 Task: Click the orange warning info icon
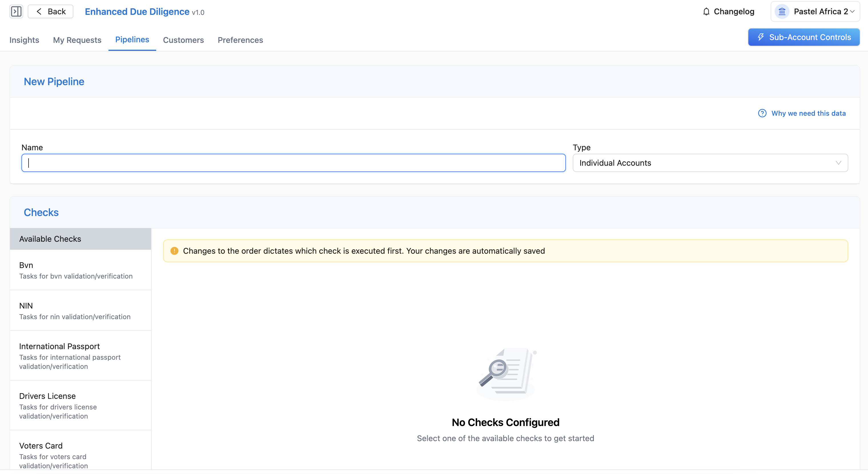point(174,251)
